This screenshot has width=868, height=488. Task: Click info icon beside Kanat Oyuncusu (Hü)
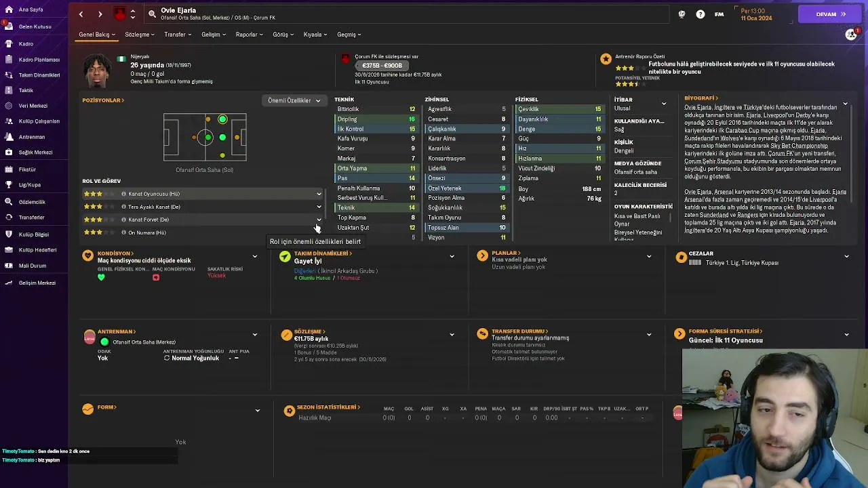(x=123, y=194)
